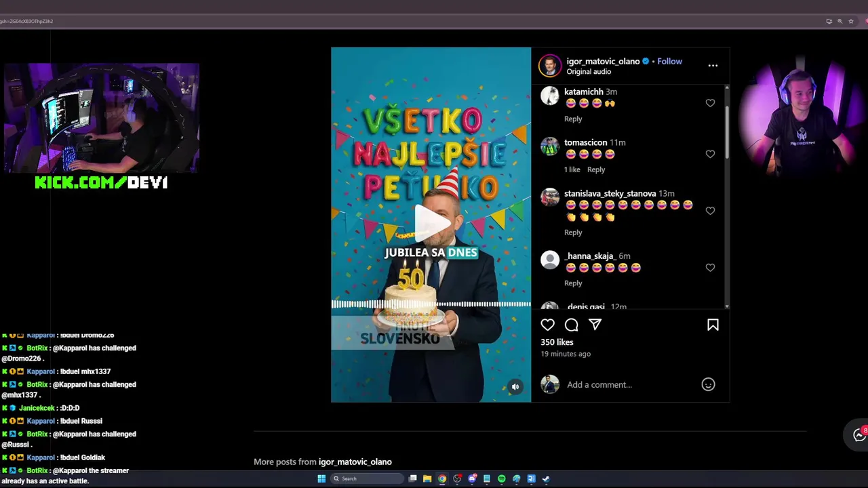Play the birthday reel video
The image size is (868, 488).
pos(431,222)
